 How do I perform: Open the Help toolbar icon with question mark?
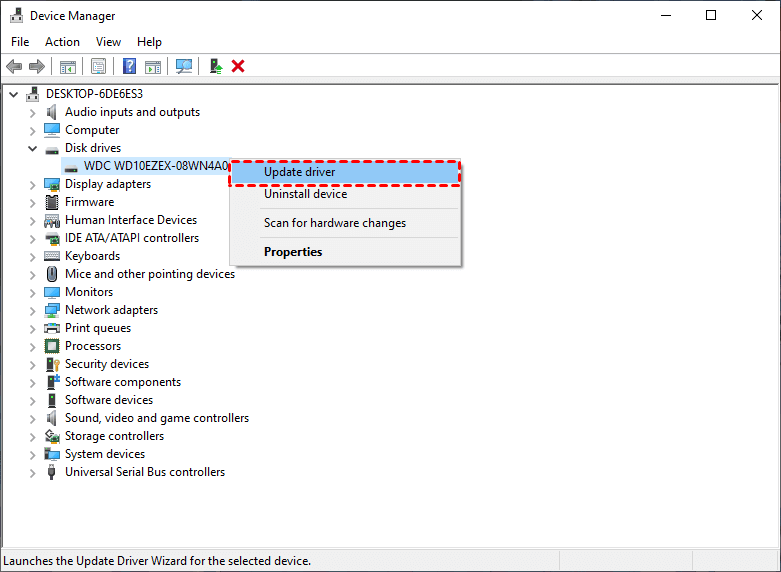click(129, 66)
